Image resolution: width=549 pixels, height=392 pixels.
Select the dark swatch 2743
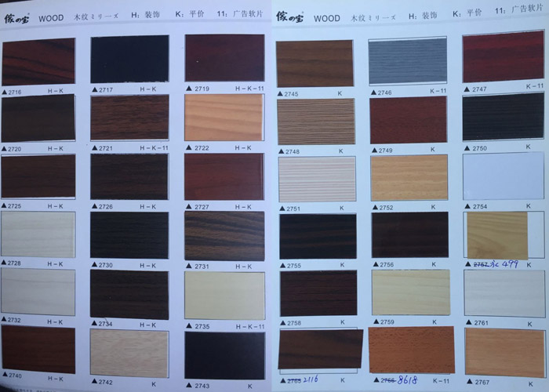pyautogui.click(x=224, y=355)
